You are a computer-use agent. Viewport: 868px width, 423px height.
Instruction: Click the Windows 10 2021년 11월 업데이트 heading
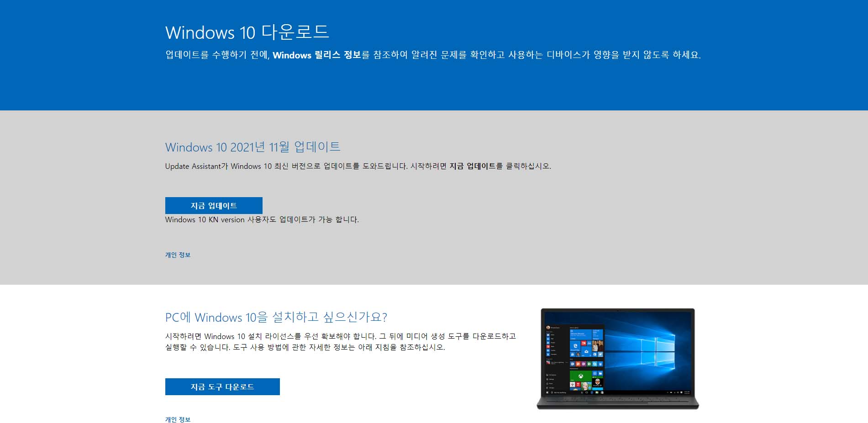[253, 147]
